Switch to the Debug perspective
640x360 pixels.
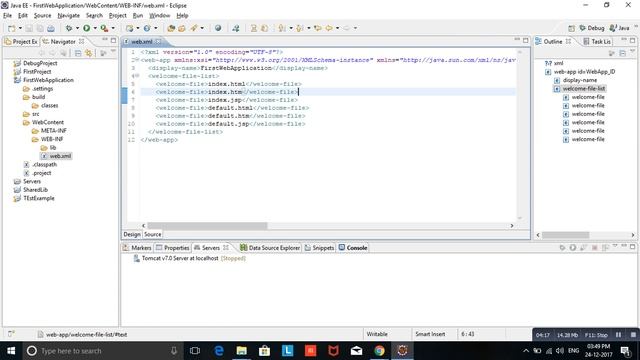point(592,28)
